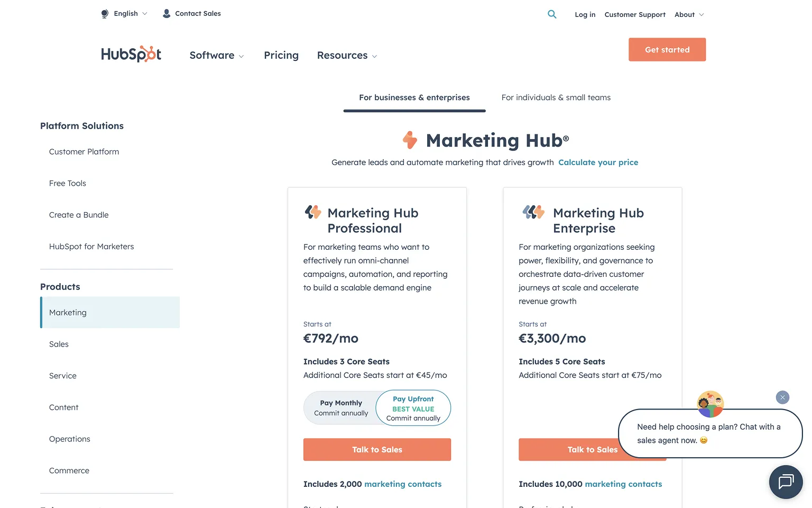
Task: Click the Contact Sales person icon
Action: [x=167, y=14]
